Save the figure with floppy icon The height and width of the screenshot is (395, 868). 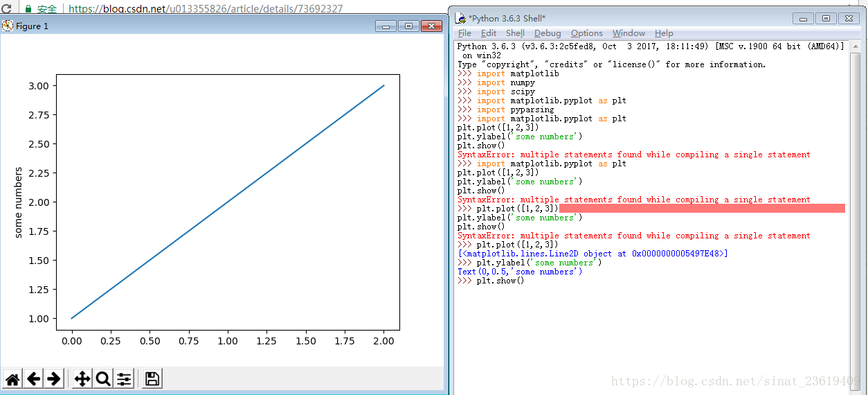click(152, 378)
